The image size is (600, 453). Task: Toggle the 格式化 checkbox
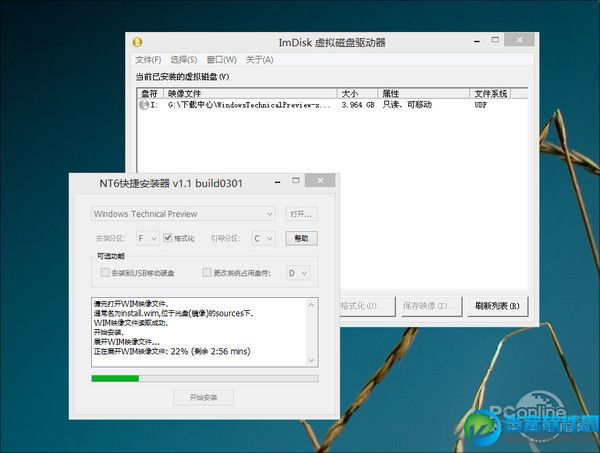click(167, 238)
